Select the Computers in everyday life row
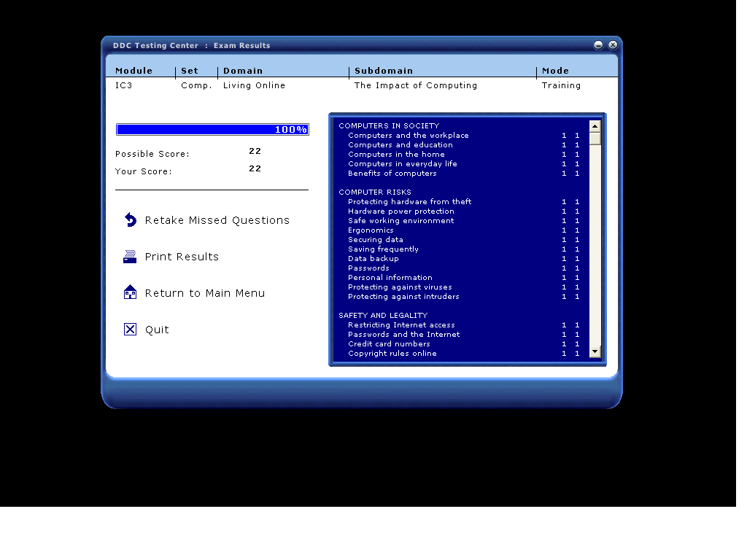Image resolution: width=747 pixels, height=560 pixels. (463, 164)
